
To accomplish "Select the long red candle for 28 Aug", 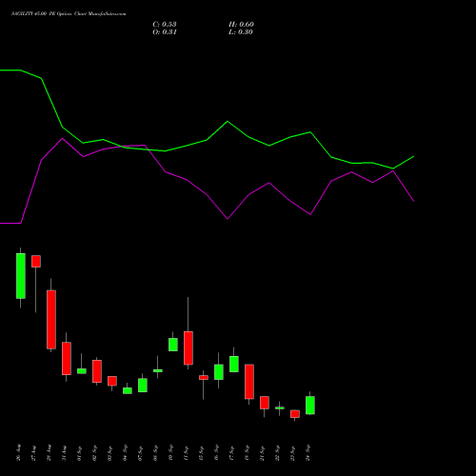I will tap(51, 320).
